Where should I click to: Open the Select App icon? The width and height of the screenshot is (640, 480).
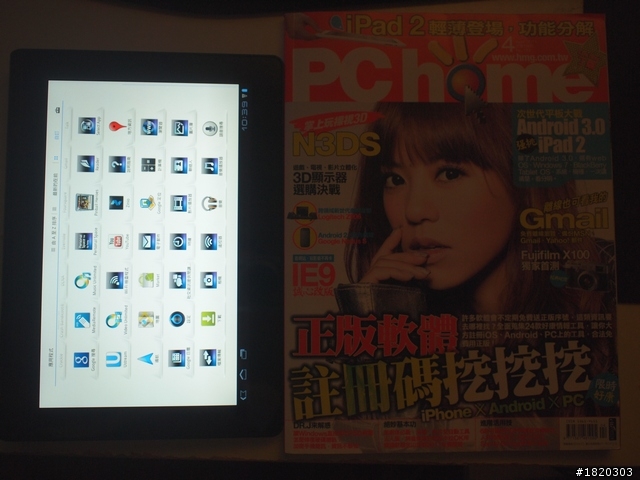(x=87, y=125)
